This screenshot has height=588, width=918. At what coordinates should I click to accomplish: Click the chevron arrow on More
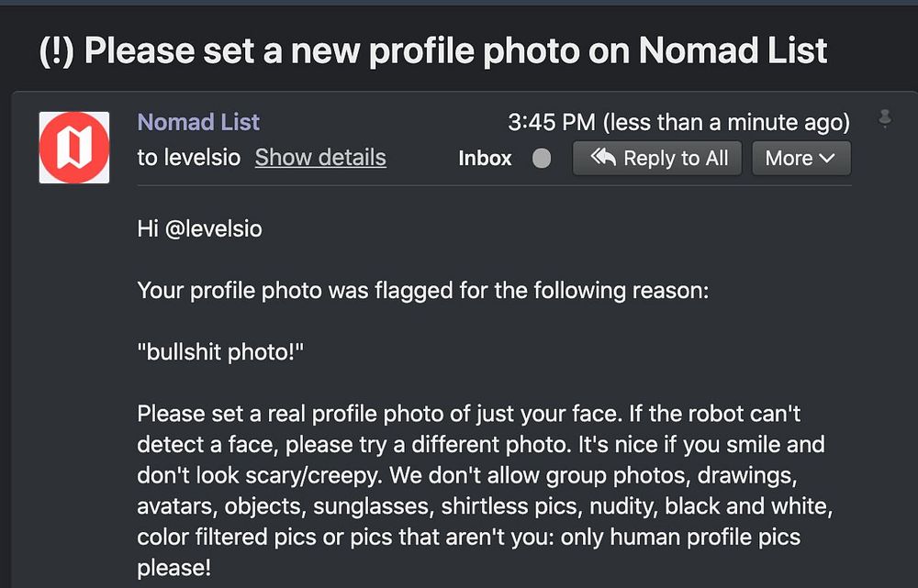826,158
